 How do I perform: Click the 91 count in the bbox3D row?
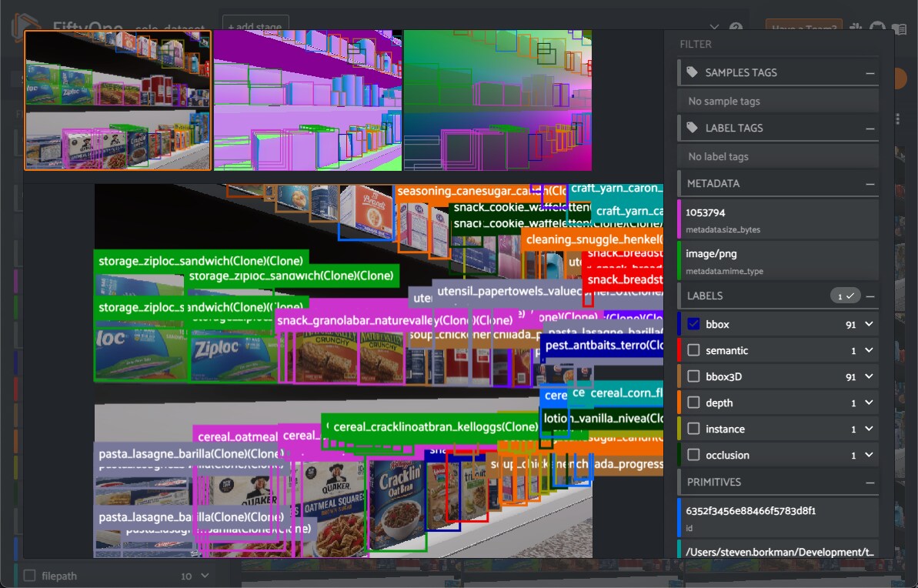[x=851, y=377]
